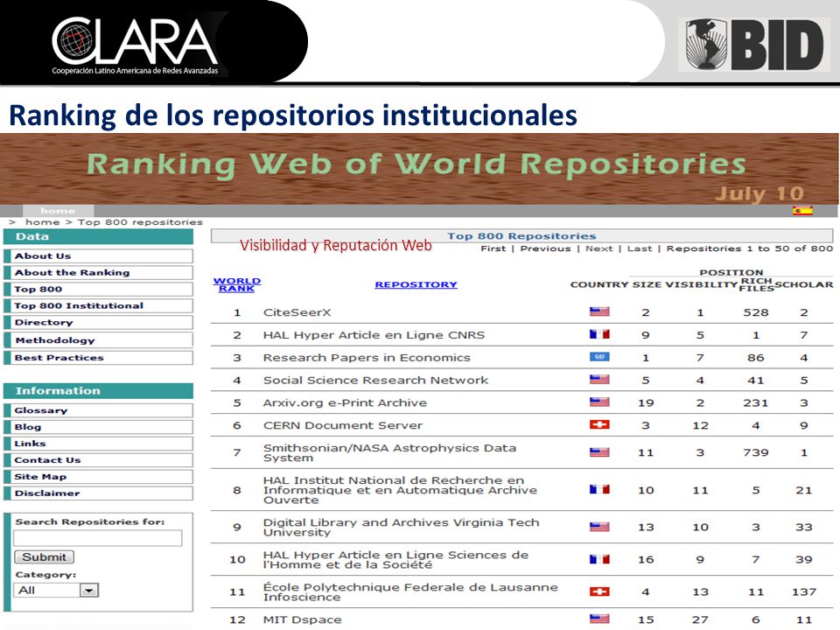Switch language using the Spanish flag icon

pyautogui.click(x=802, y=211)
